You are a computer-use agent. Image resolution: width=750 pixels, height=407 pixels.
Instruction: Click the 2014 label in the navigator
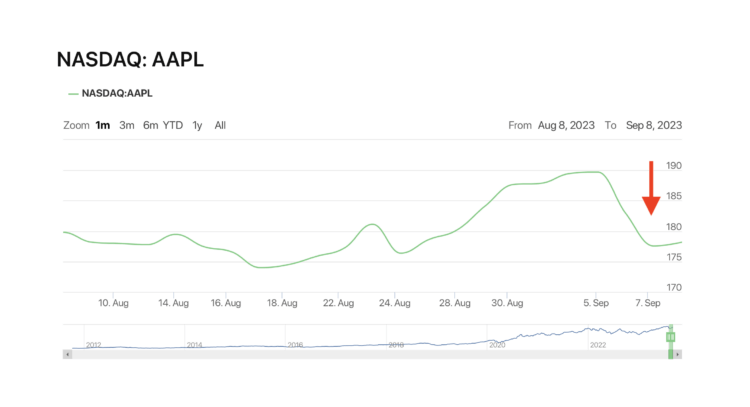[x=194, y=345]
